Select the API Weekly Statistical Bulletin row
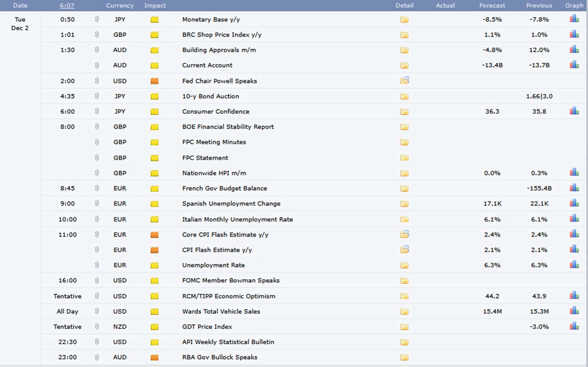588x367 pixels. (228, 342)
